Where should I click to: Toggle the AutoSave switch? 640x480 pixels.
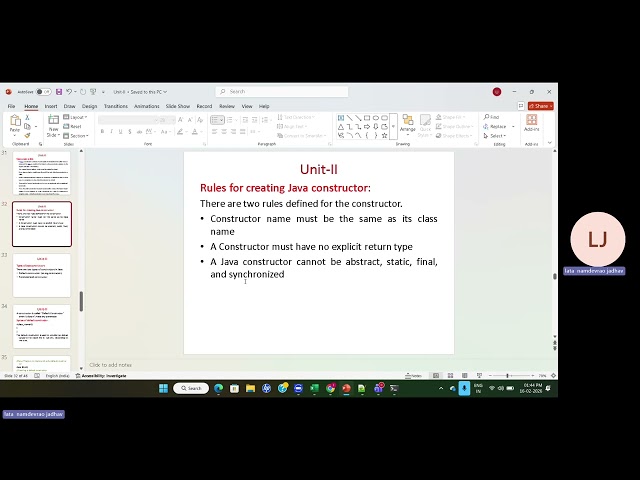44,91
